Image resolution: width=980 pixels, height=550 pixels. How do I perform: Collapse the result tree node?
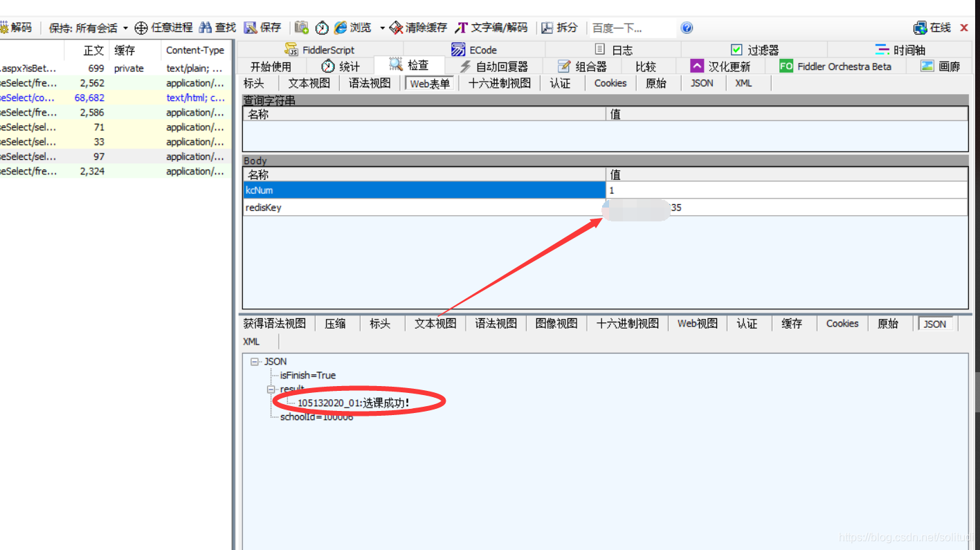(x=271, y=389)
